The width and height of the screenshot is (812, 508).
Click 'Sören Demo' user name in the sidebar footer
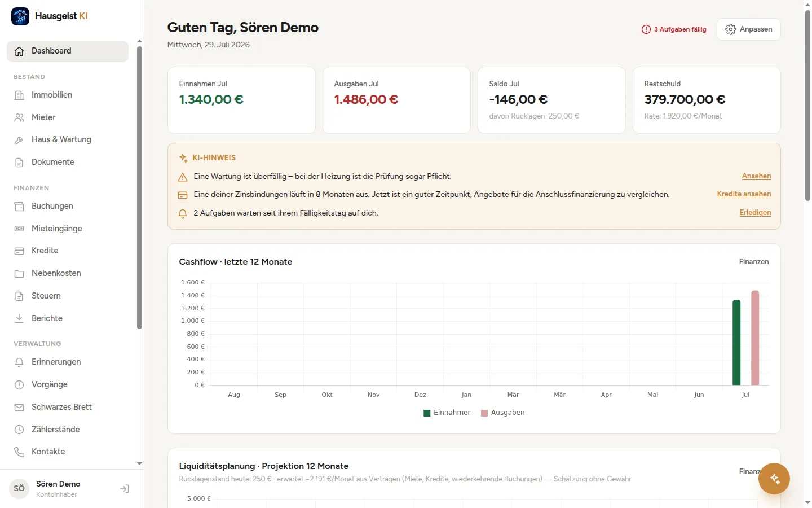tap(58, 484)
